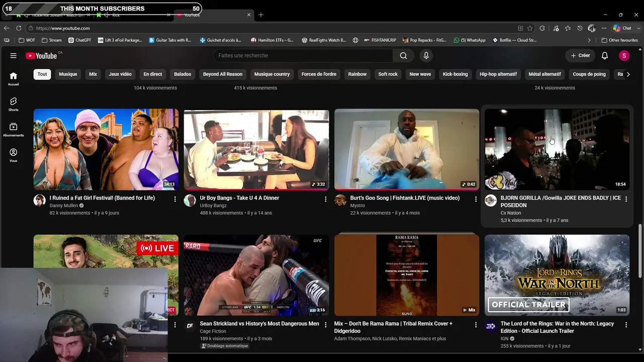
Task: Open Abonnements in the sidebar
Action: click(14, 130)
